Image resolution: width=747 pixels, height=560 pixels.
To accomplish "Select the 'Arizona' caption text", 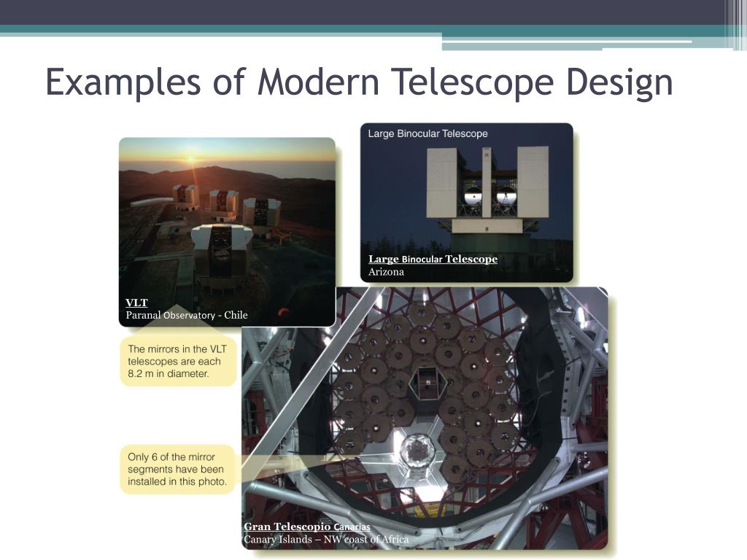I will [386, 272].
